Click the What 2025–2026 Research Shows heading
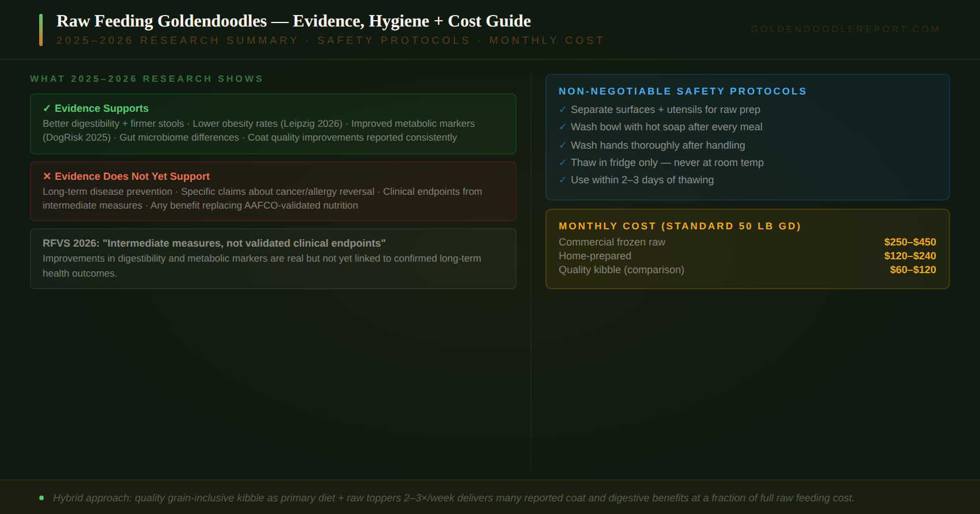This screenshot has width=980, height=514. point(146,78)
